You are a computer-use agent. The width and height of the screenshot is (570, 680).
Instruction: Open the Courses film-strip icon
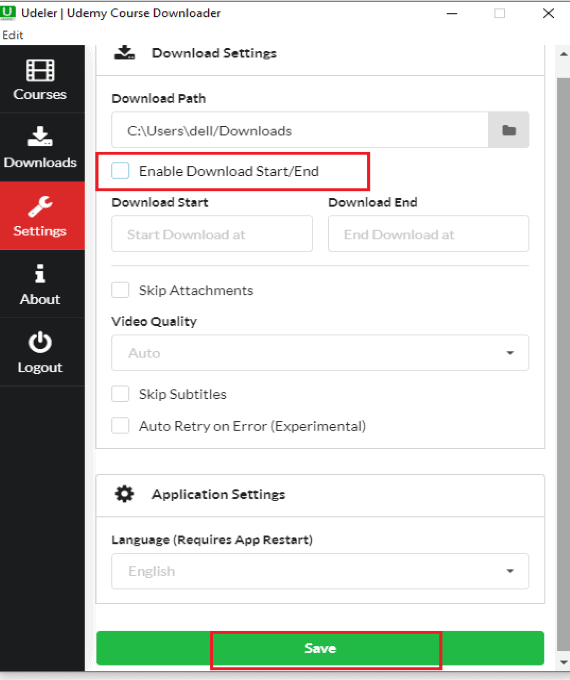pyautogui.click(x=40, y=70)
